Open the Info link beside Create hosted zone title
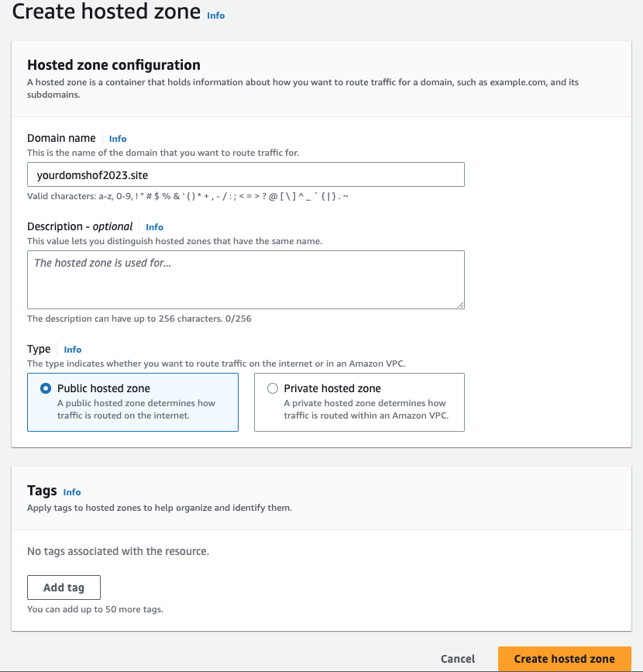 (x=215, y=16)
